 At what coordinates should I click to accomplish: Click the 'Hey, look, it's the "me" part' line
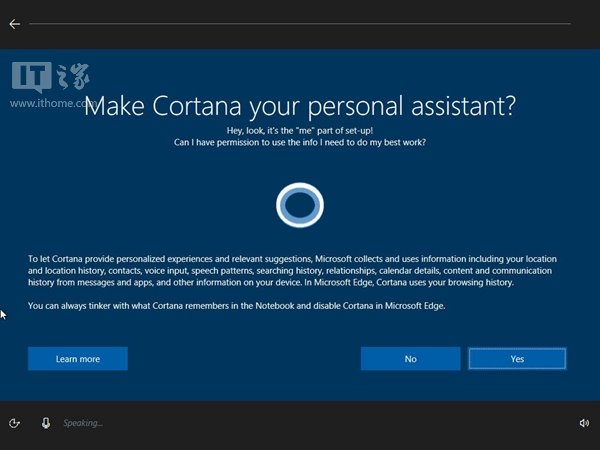pos(300,130)
